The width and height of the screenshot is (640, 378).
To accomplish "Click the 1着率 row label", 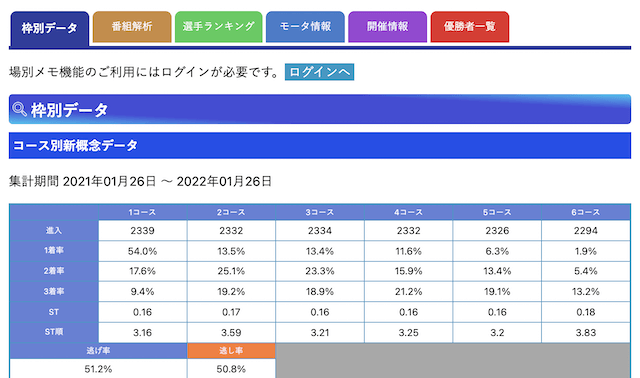I will coord(54,251).
